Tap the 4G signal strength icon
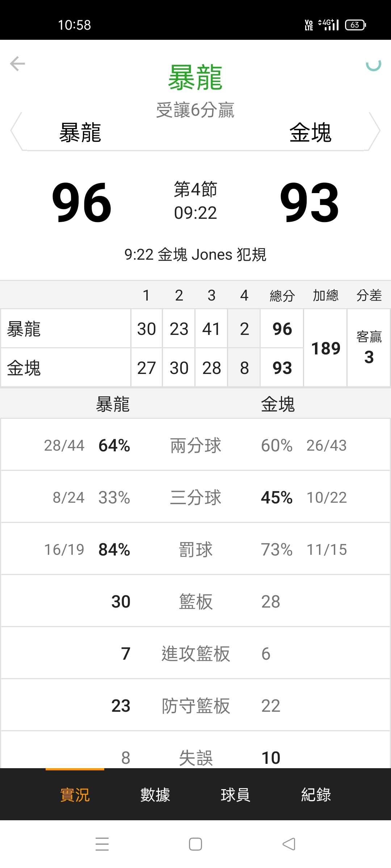The height and width of the screenshot is (868, 391). point(329,25)
